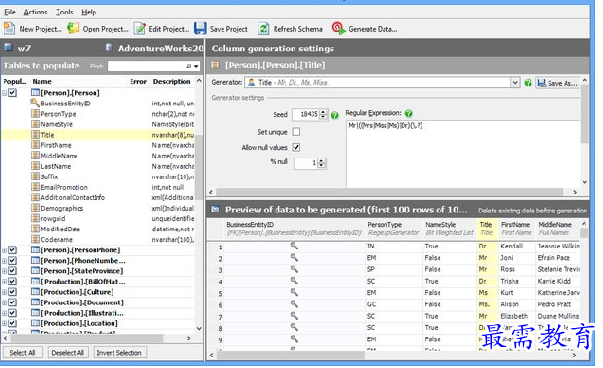Open the Actions menu
The height and width of the screenshot is (368, 603).
pyautogui.click(x=35, y=12)
